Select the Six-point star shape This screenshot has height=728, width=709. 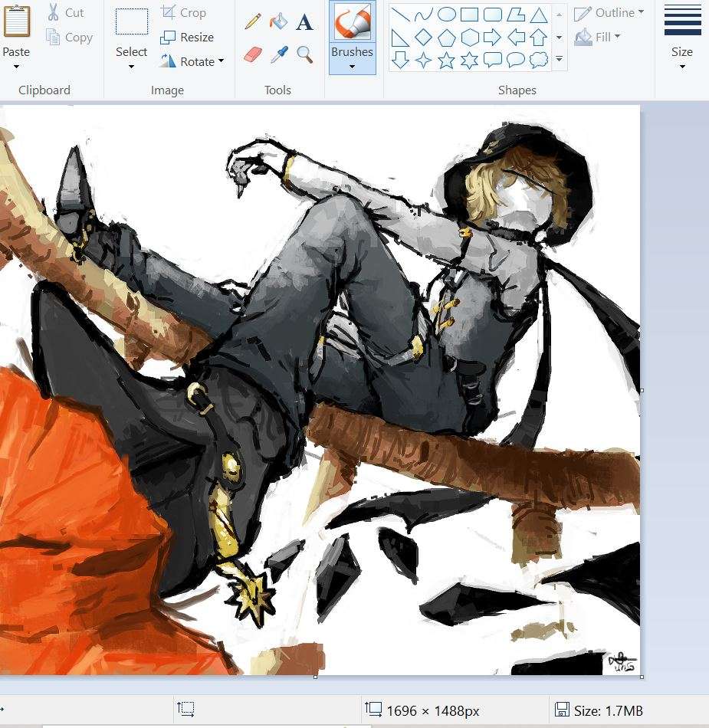469,60
